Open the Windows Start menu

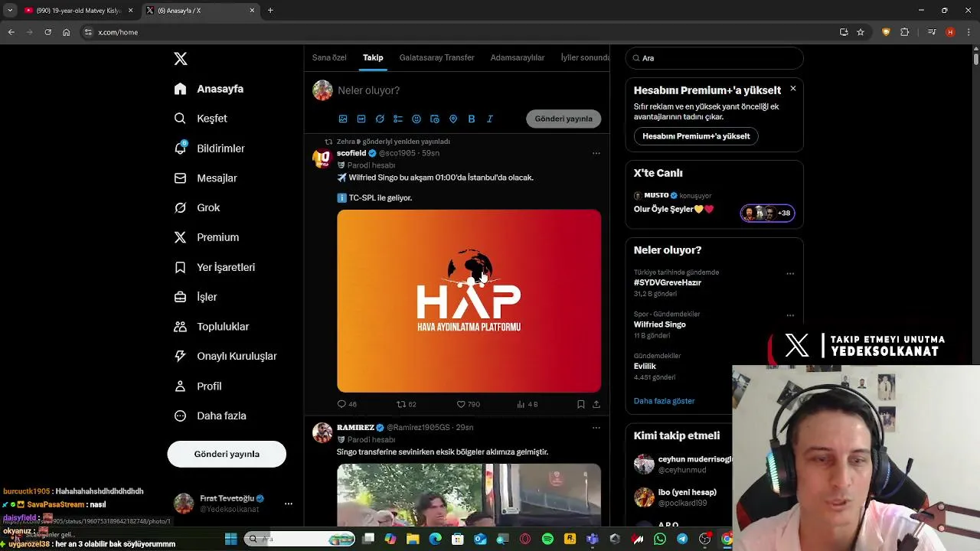coord(230,539)
